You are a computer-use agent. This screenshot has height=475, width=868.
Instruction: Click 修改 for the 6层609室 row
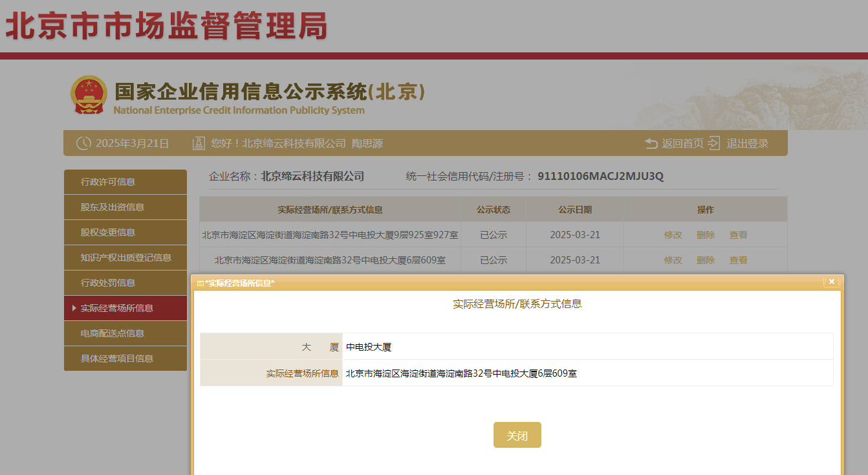673,260
